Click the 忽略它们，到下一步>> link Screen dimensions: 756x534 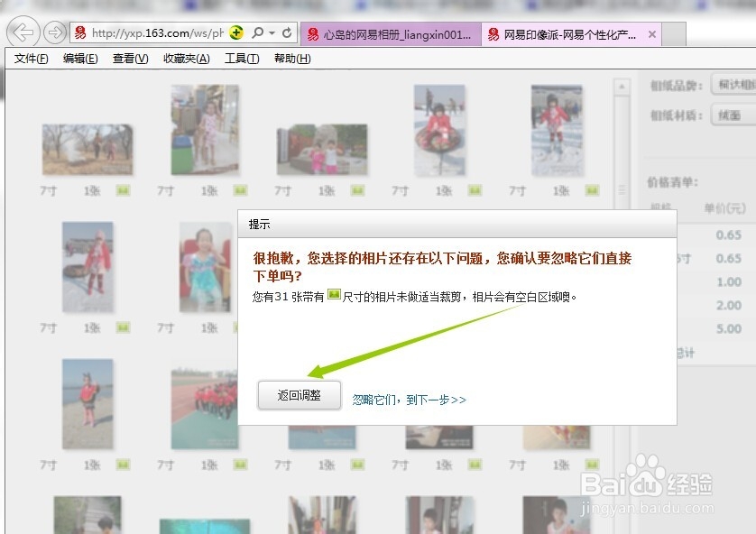(409, 400)
